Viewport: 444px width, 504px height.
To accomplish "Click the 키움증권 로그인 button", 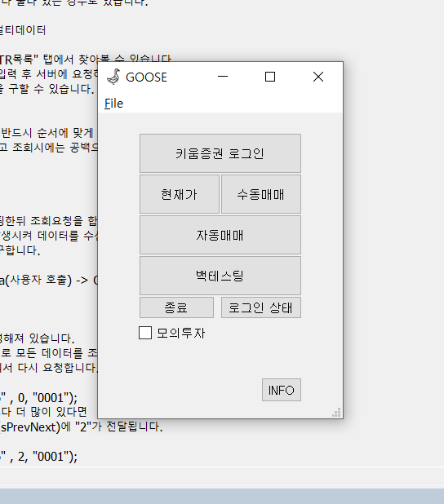I will point(220,153).
